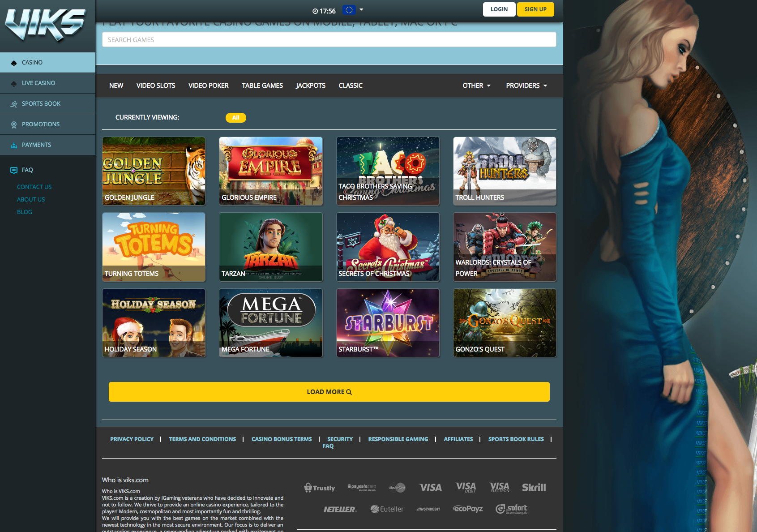Viewport: 757px width, 532px height.
Task: Open the PRIVACY POLICY footer link
Action: (x=132, y=439)
